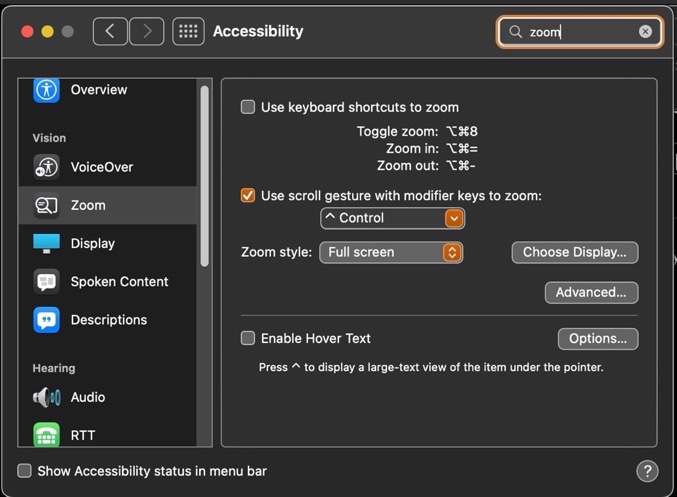Image resolution: width=677 pixels, height=497 pixels.
Task: Click the RTT phone icon
Action: click(46, 435)
